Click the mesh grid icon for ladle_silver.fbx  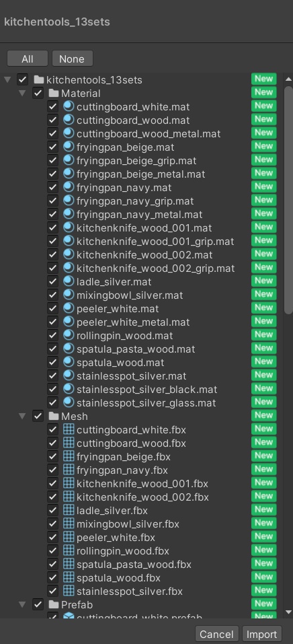tap(69, 511)
